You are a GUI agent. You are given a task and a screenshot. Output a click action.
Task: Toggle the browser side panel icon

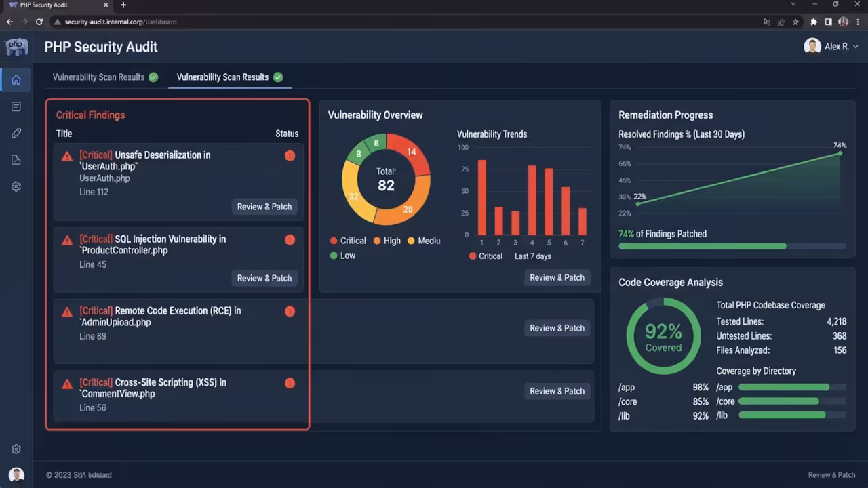[828, 22]
